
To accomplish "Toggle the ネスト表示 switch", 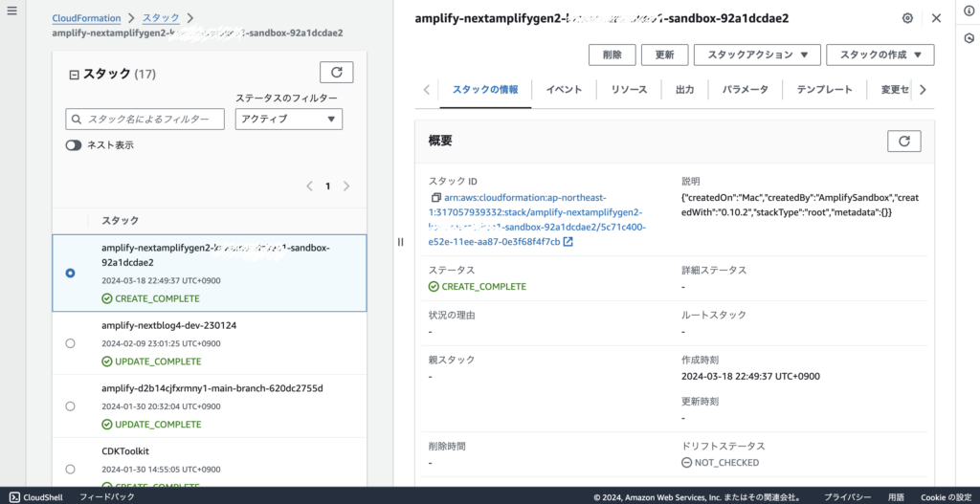I will tap(74, 145).
